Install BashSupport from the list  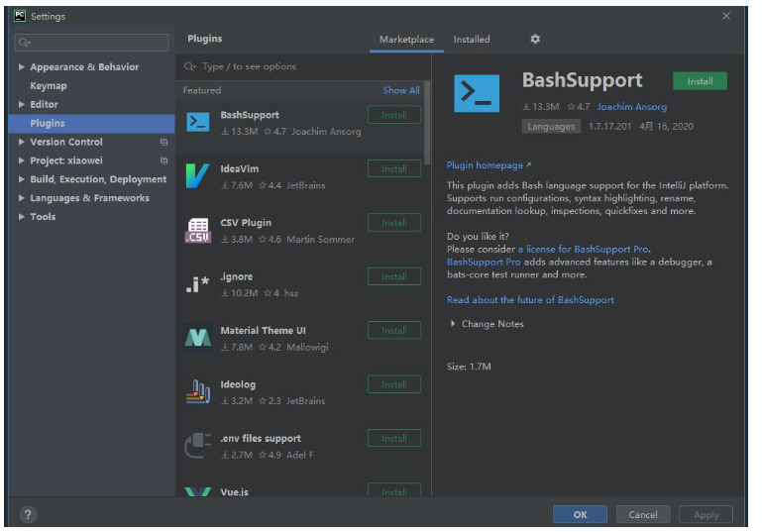coord(394,115)
